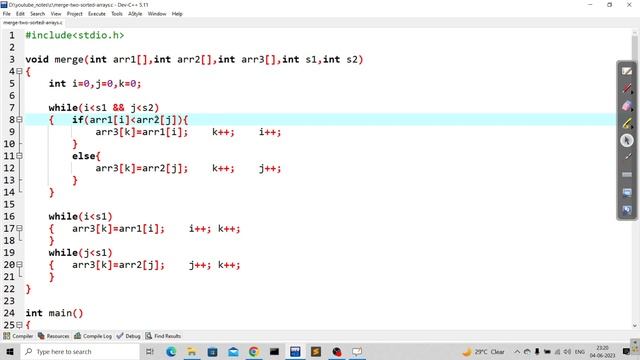Collapse the code fold at line 17
This screenshot has height=360, width=640.
tap(19, 229)
